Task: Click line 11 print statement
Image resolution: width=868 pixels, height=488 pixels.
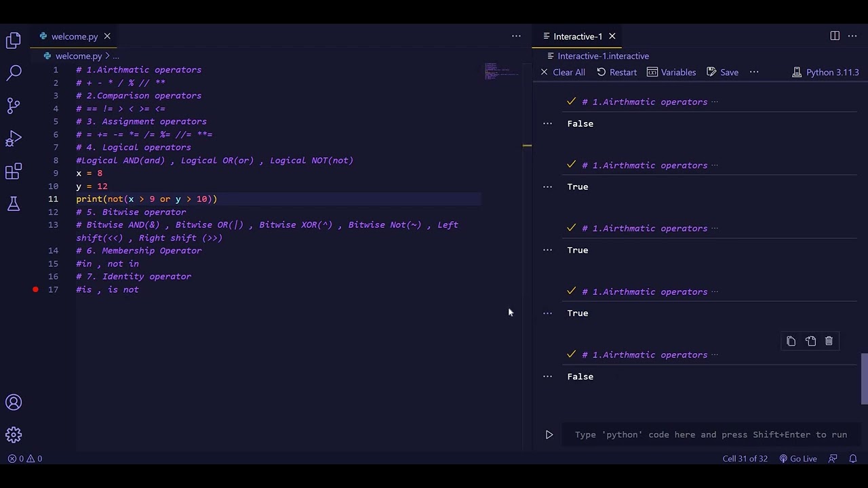Action: pos(146,199)
